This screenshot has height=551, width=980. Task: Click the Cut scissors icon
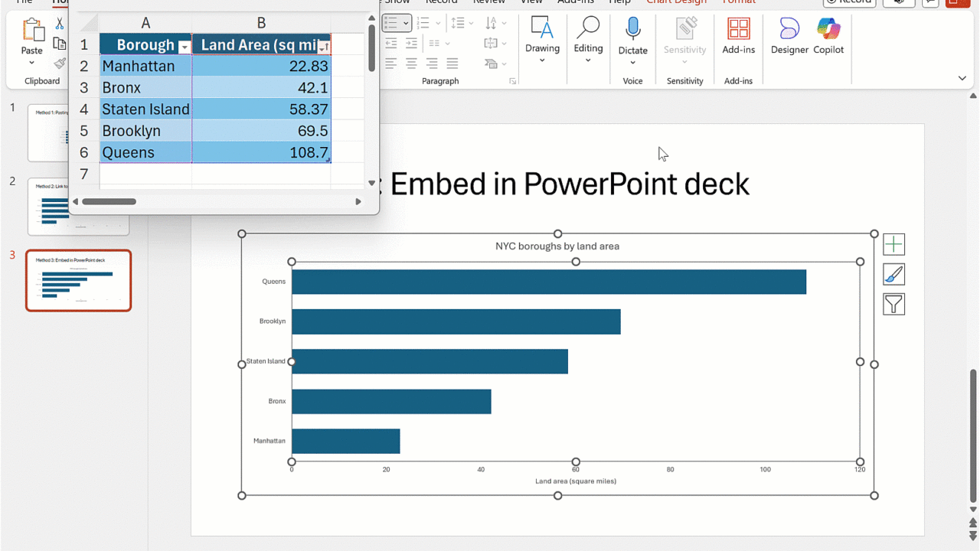point(60,24)
